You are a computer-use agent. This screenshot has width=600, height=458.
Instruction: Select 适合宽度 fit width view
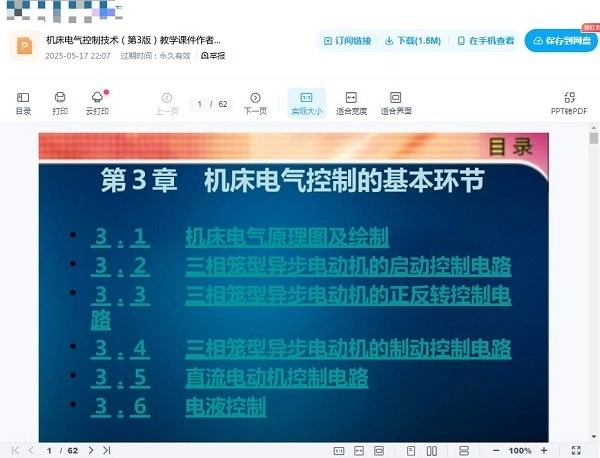[351, 102]
